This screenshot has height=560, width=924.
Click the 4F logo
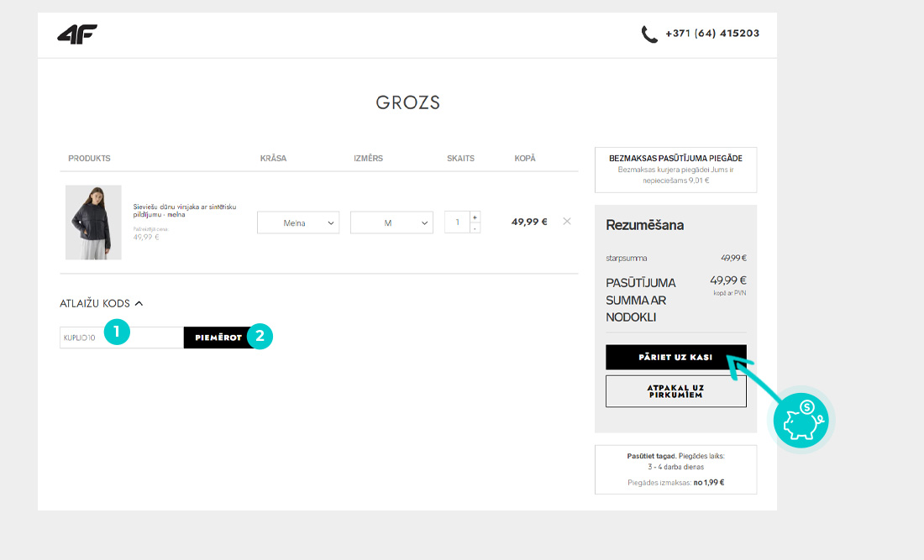(77, 34)
